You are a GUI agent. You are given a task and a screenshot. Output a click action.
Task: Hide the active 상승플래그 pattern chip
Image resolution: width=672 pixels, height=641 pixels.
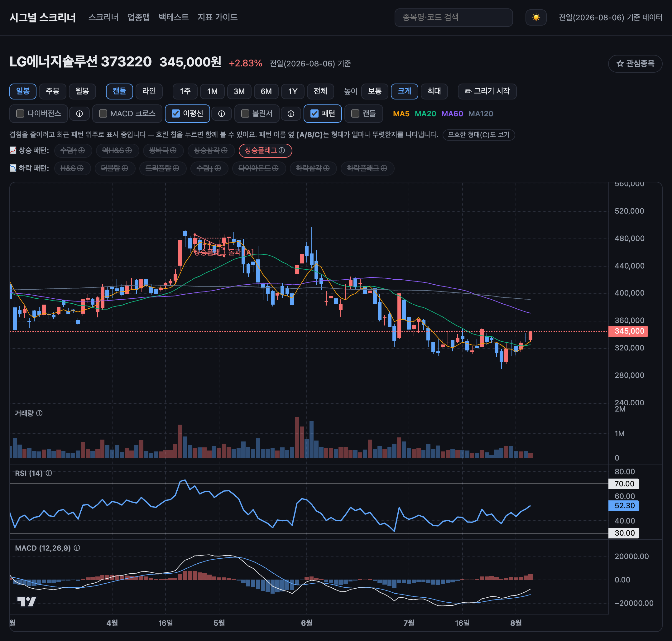click(x=265, y=151)
